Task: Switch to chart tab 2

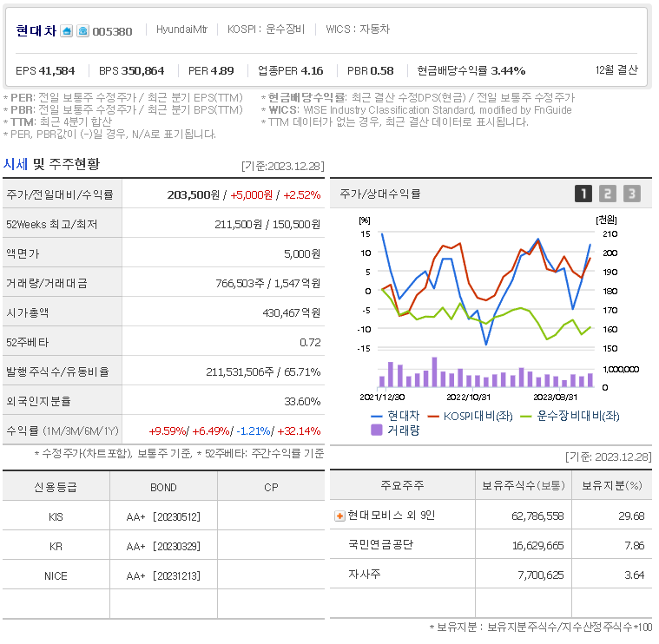Action: (x=607, y=194)
